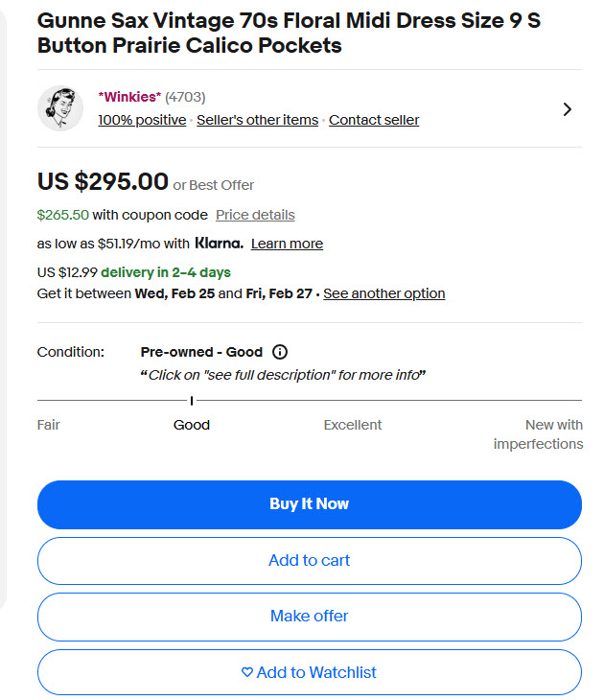Click the condition info icon
604x700 pixels.
[x=280, y=352]
